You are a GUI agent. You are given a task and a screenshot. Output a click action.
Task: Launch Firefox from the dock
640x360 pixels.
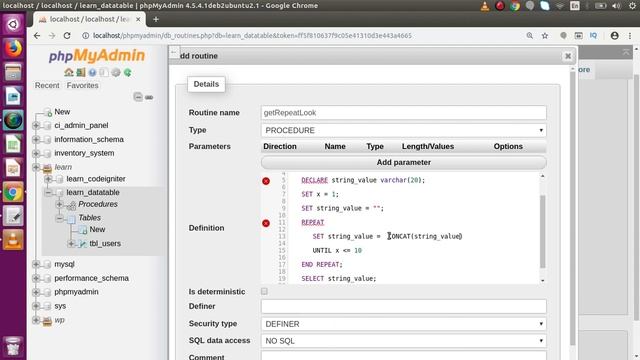(13, 49)
